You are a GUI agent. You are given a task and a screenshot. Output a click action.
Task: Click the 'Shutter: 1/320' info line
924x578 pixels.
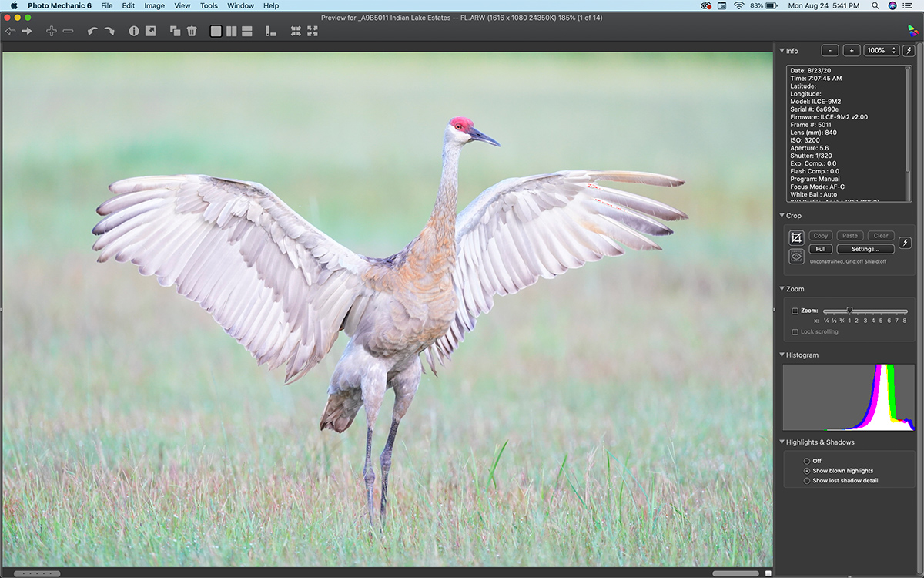tap(812, 156)
